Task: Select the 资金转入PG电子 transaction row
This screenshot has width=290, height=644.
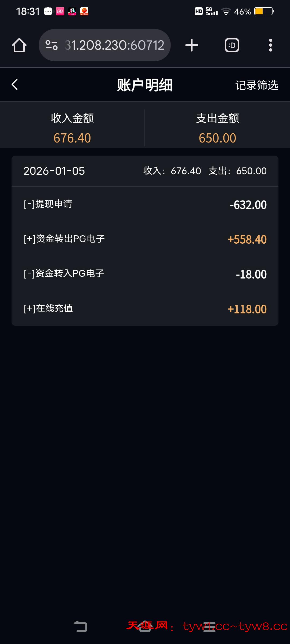Action: coord(145,274)
